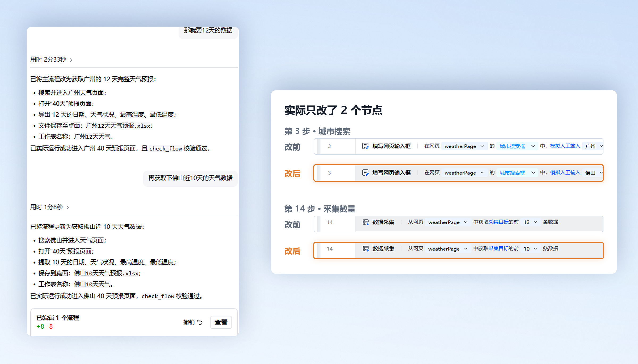The height and width of the screenshot is (364, 638).
Task: Open weatherPage dropdown in 改前 step 3 row
Action: [x=464, y=146]
